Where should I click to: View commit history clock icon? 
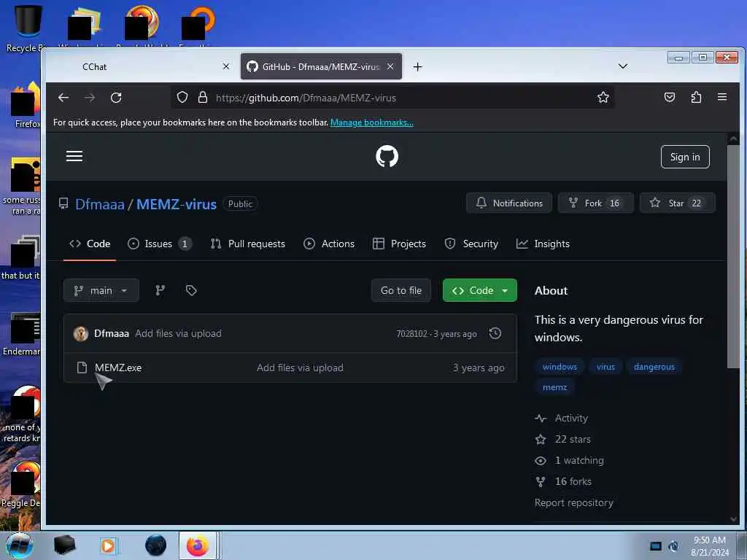pos(495,333)
